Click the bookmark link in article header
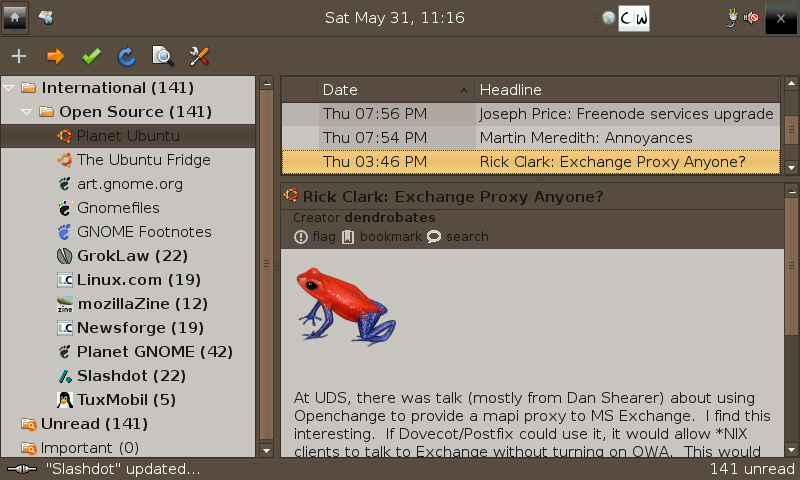Viewport: 800px width, 480px height. [x=391, y=237]
